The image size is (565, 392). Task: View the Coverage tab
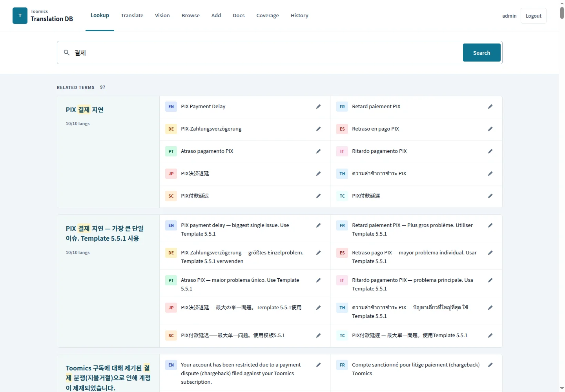click(268, 16)
